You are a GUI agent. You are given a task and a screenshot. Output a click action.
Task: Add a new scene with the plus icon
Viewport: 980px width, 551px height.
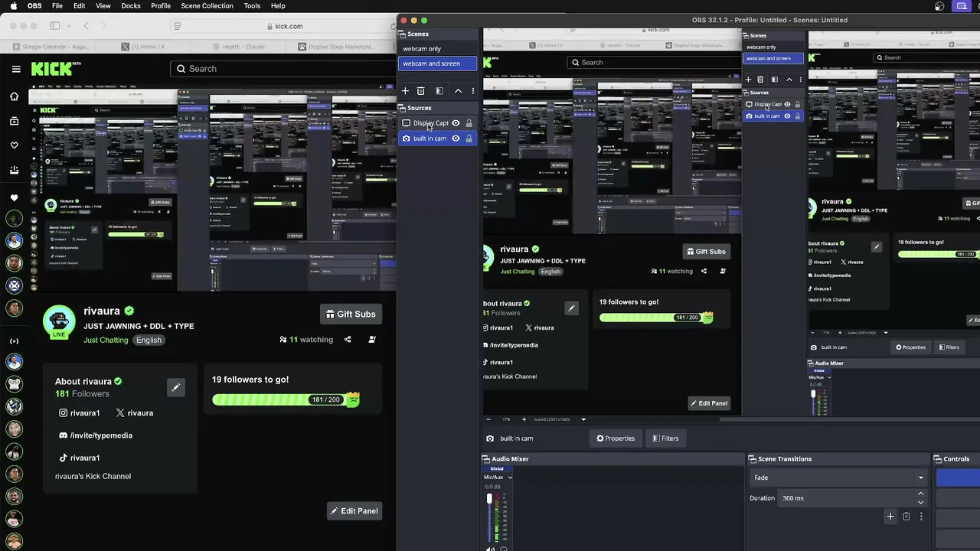(405, 91)
